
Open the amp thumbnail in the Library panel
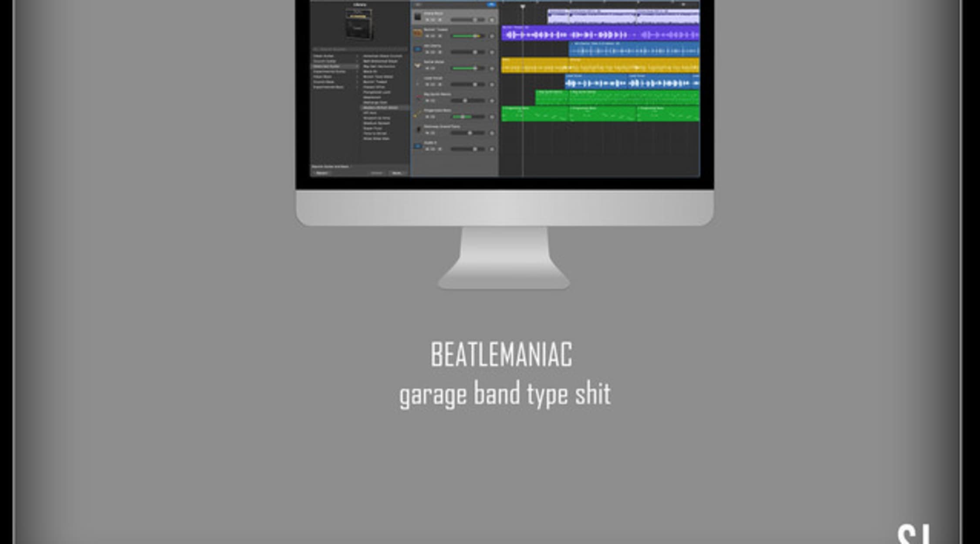359,25
